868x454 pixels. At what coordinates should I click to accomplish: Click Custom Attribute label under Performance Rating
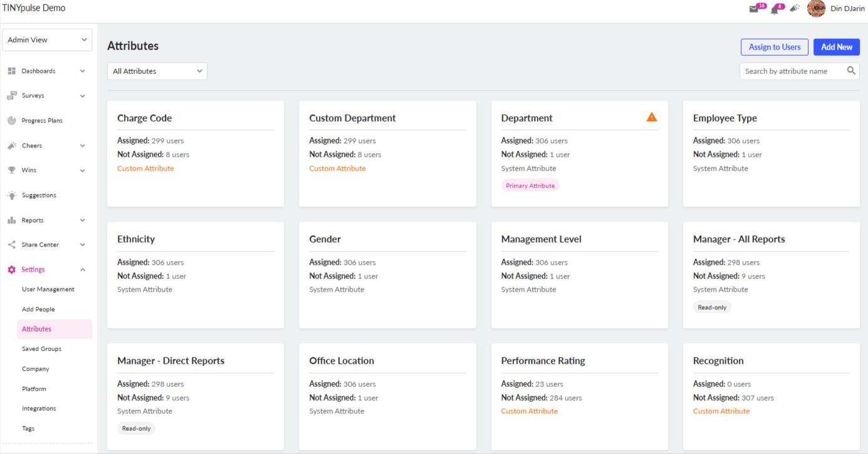(x=530, y=411)
